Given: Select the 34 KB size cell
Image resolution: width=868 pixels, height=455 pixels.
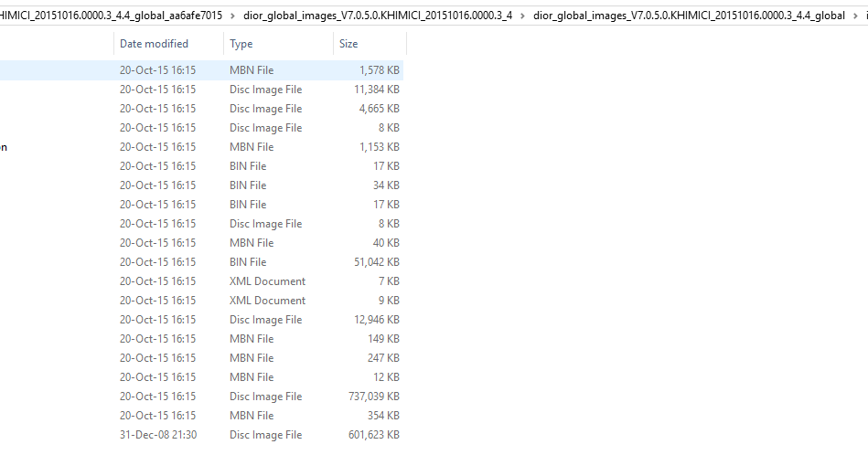Looking at the screenshot, I should 386,185.
